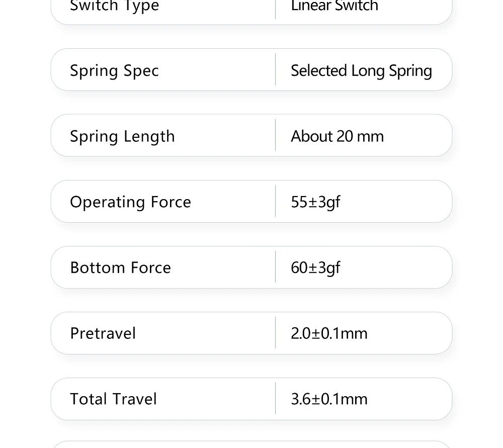Click the partially visible row below Total Travel
Image resolution: width=503 pixels, height=448 pixels.
click(251, 444)
